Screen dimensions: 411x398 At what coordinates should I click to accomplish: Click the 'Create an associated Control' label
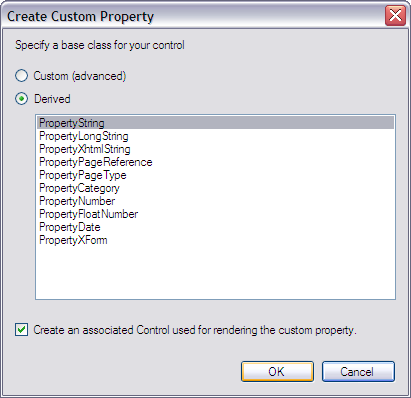point(195,330)
